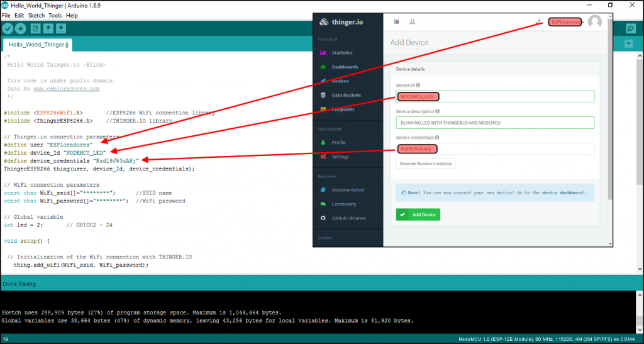The width and height of the screenshot is (644, 344).
Task: Click inside the Device Id input field
Action: (495, 96)
